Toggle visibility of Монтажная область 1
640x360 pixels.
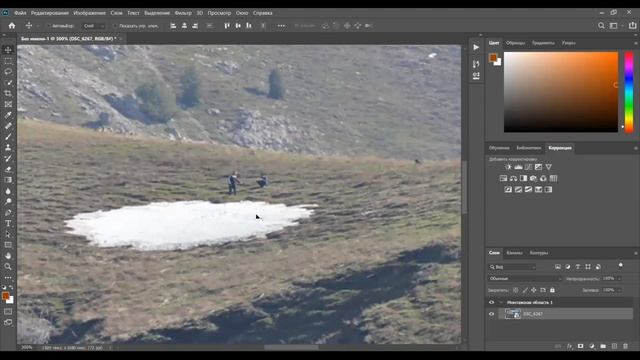pos(491,302)
